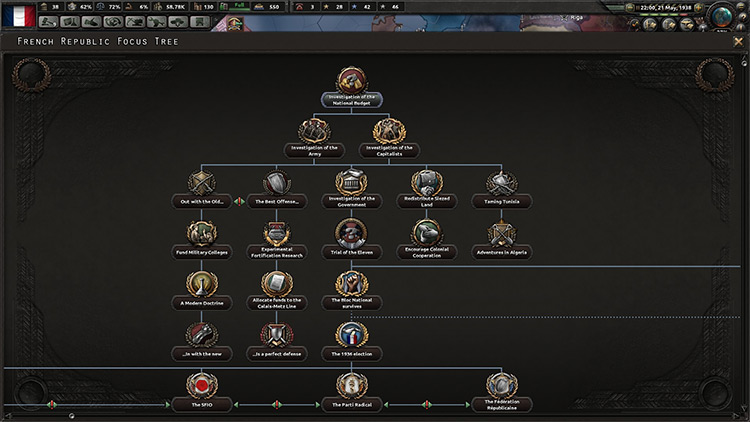Screen dimensions: 750x422
Task: Select Fund Military Colleges focus
Action: 201,239
